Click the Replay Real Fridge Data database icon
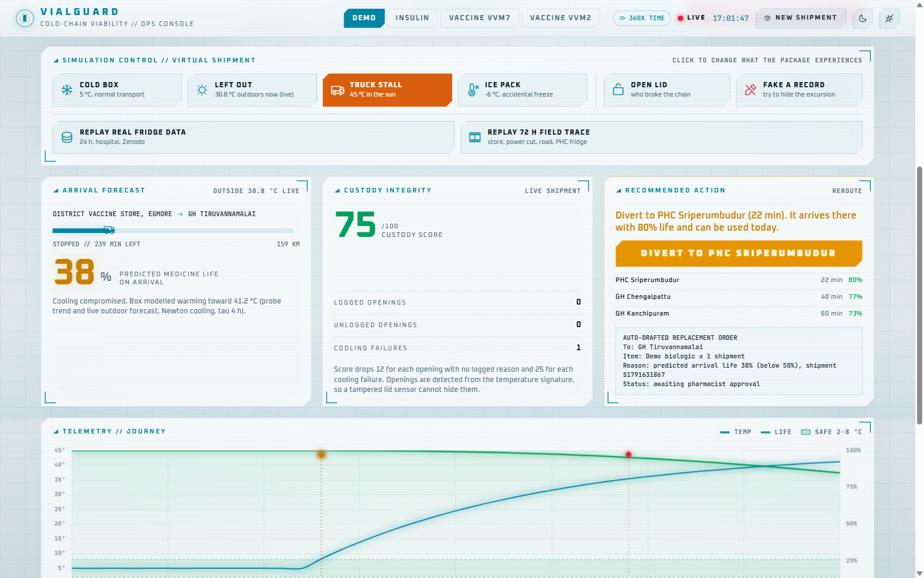 click(67, 137)
